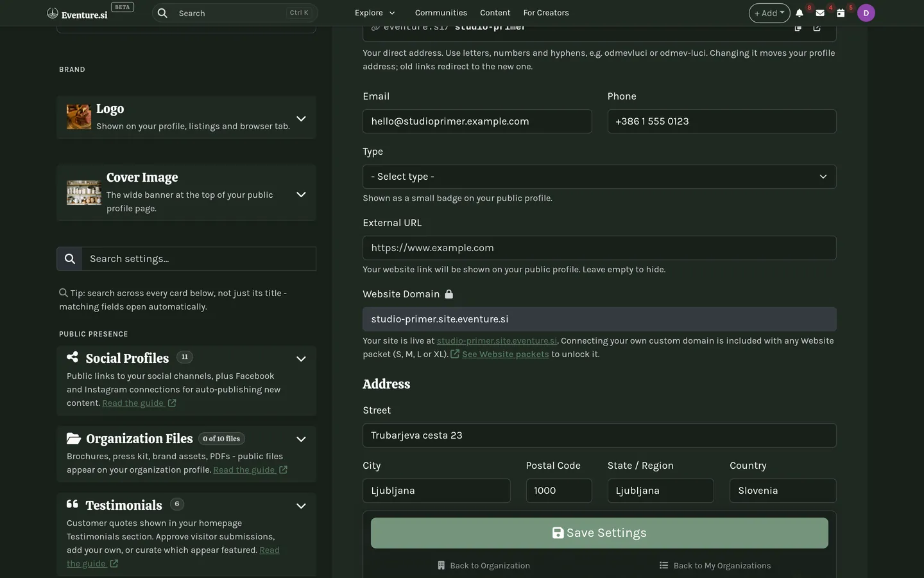Image resolution: width=924 pixels, height=578 pixels.
Task: Click the 0 of 10 files badge
Action: (x=221, y=439)
